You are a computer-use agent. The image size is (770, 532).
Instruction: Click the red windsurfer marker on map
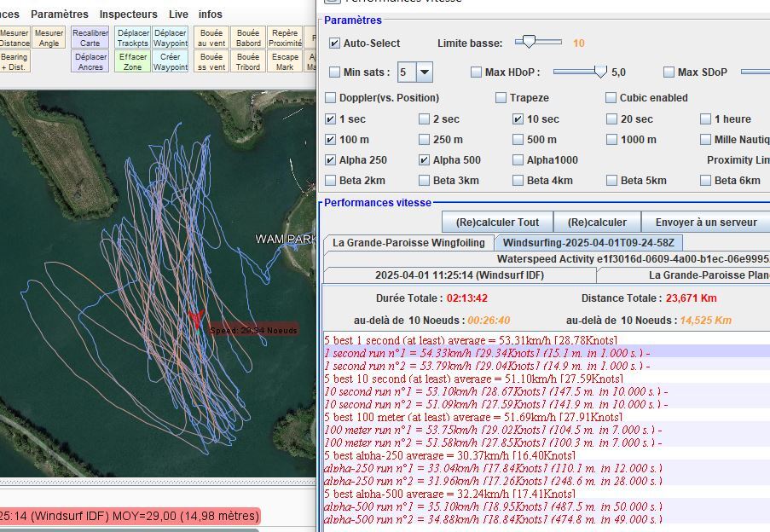point(196,320)
